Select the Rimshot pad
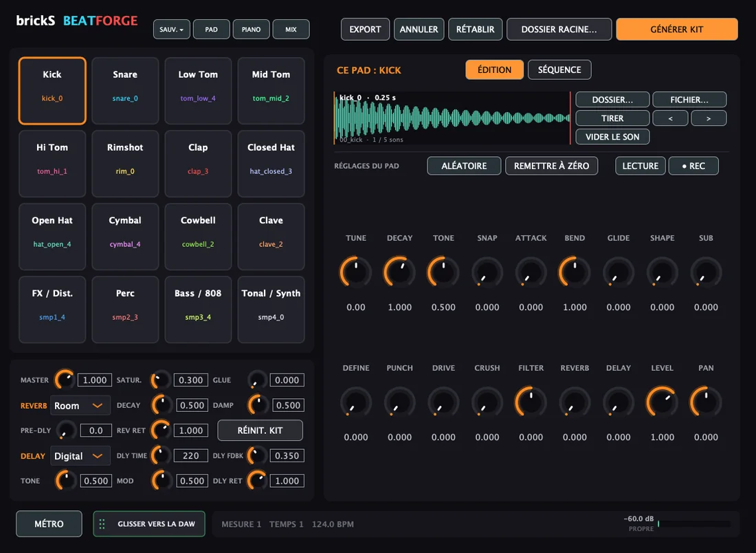The height and width of the screenshot is (553, 756). point(125,164)
